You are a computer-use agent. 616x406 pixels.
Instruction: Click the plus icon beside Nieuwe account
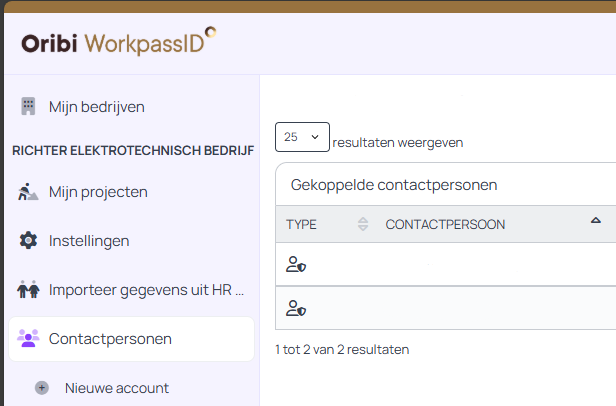42,388
